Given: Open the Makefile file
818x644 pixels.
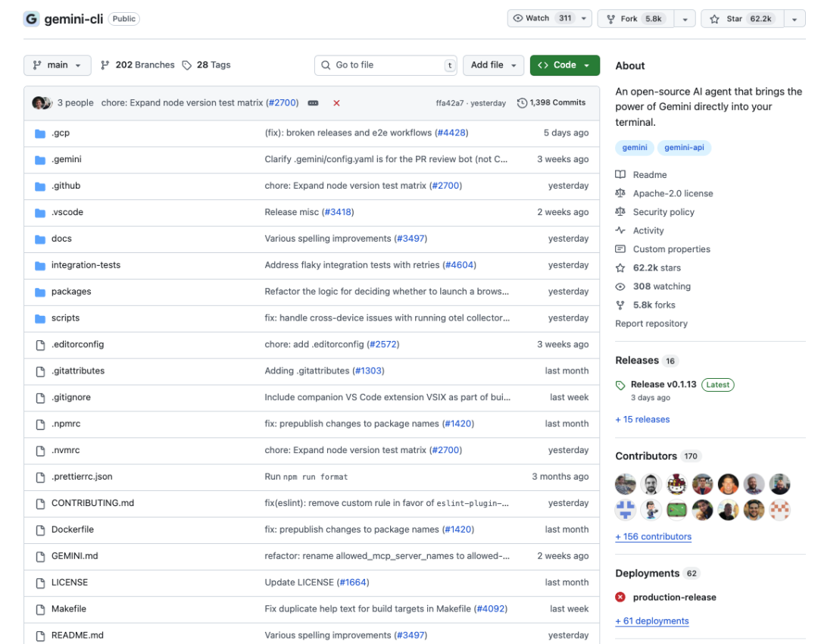Looking at the screenshot, I should (68, 609).
